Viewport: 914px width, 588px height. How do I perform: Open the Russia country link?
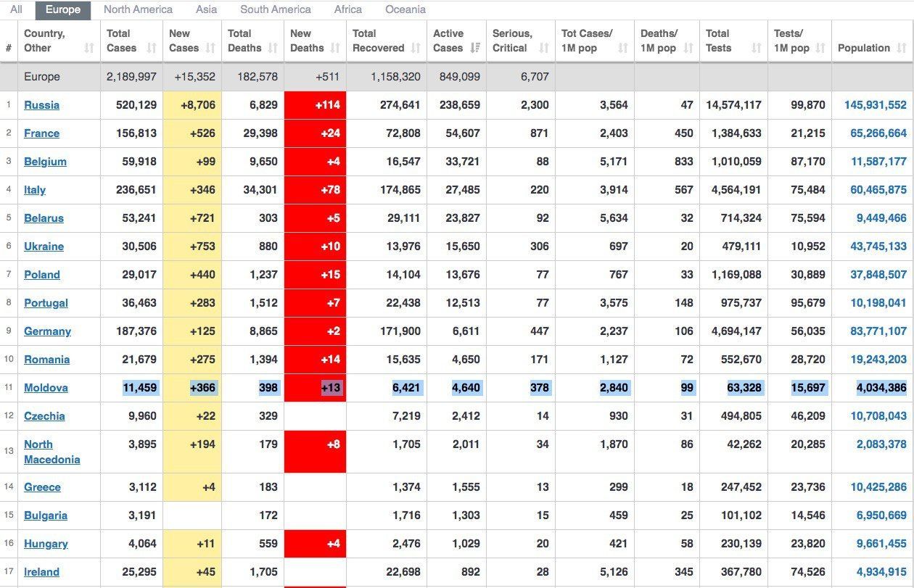[x=41, y=105]
